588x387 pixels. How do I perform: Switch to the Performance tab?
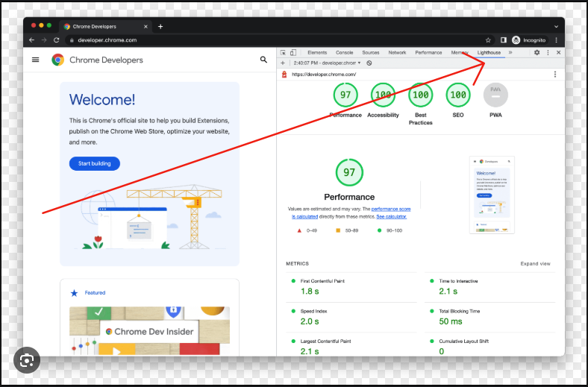(428, 53)
